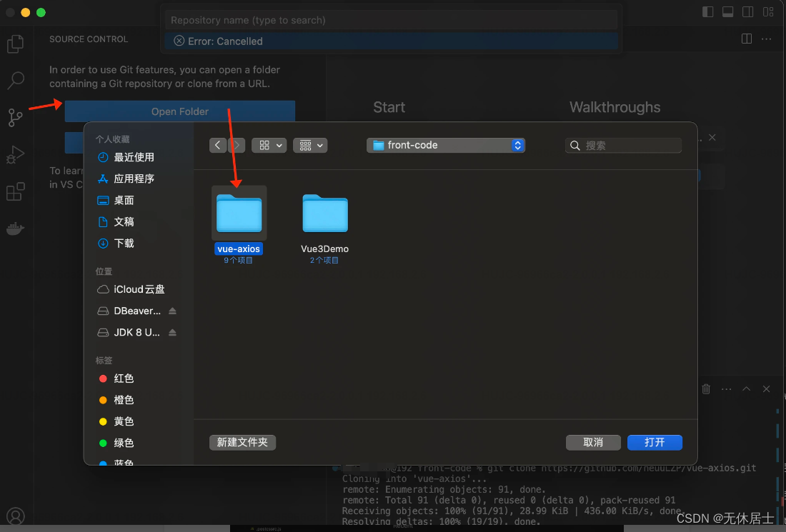The image size is (786, 532).
Task: Open the Search view in the activity bar
Action: tap(15, 81)
